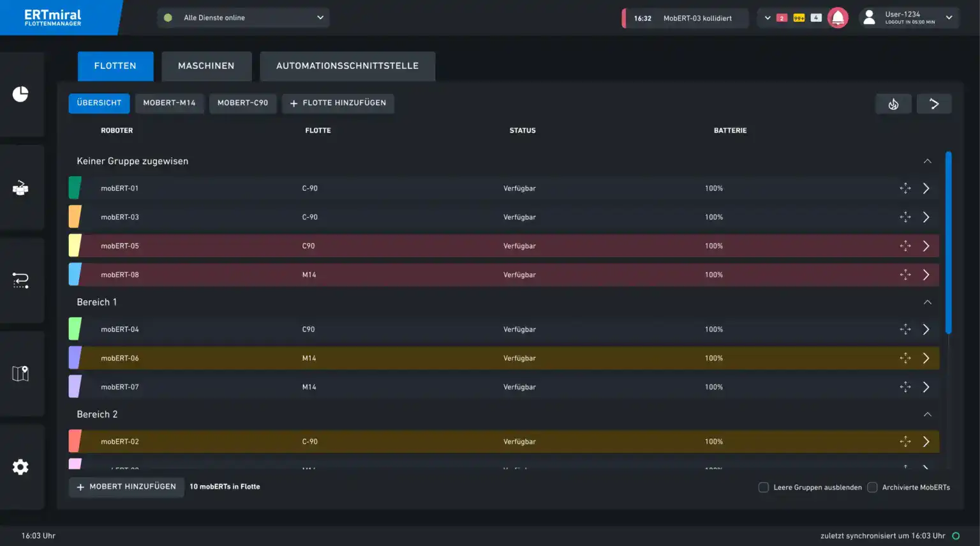
Task: Toggle Leere Gruppen ausblenden checkbox
Action: pos(763,487)
